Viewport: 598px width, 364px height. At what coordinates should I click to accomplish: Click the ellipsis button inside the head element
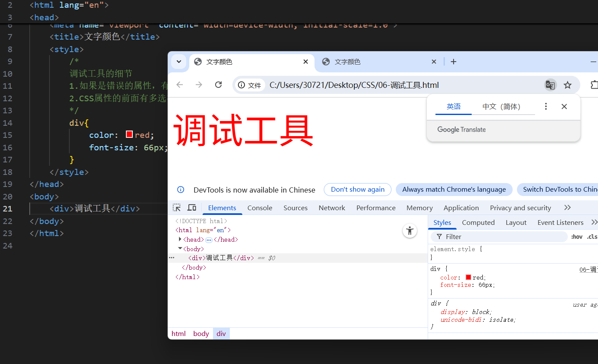(209, 240)
